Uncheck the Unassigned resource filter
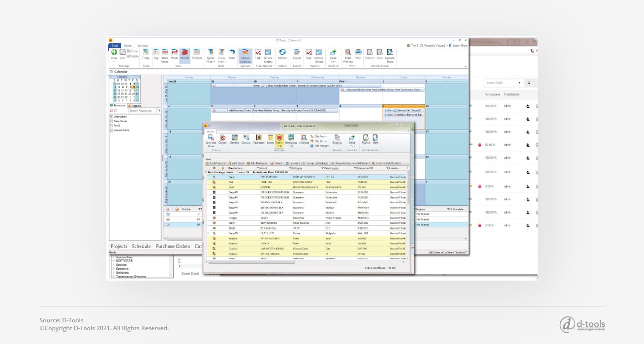 click(x=111, y=117)
